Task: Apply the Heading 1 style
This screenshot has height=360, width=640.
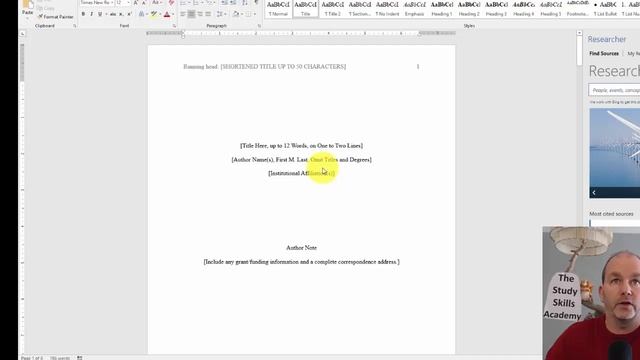Action: click(442, 9)
